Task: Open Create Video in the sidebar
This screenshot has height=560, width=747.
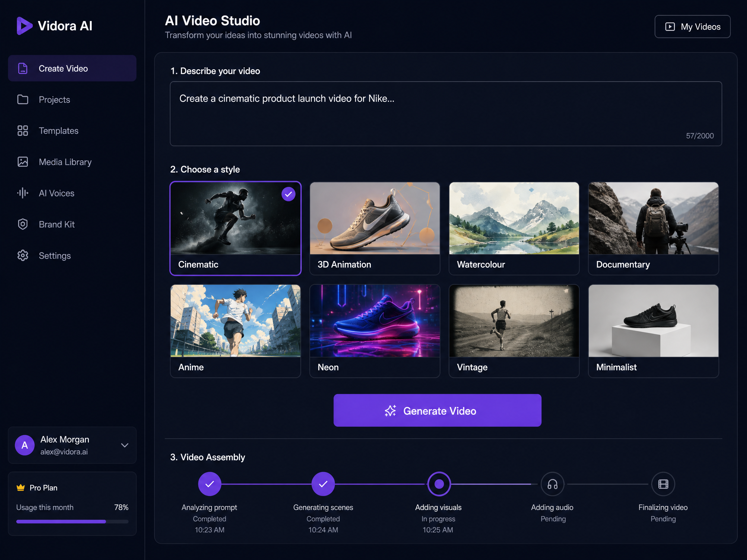Action: click(x=72, y=68)
